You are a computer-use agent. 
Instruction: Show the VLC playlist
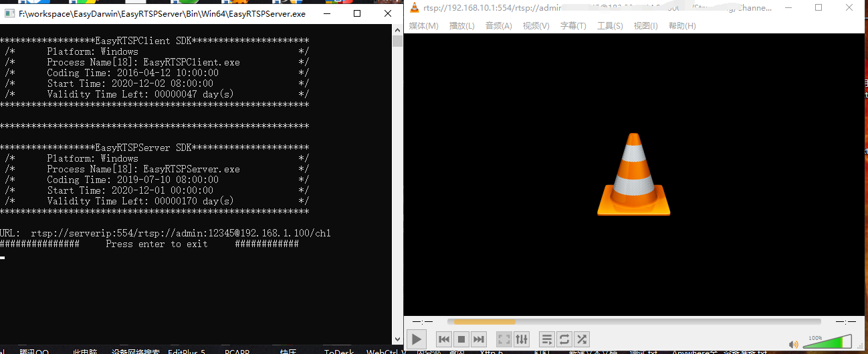pos(547,339)
